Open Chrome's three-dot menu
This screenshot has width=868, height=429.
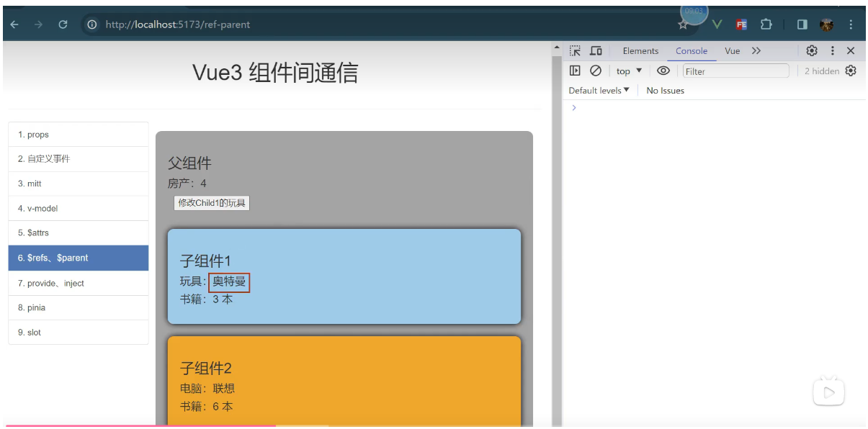851,24
